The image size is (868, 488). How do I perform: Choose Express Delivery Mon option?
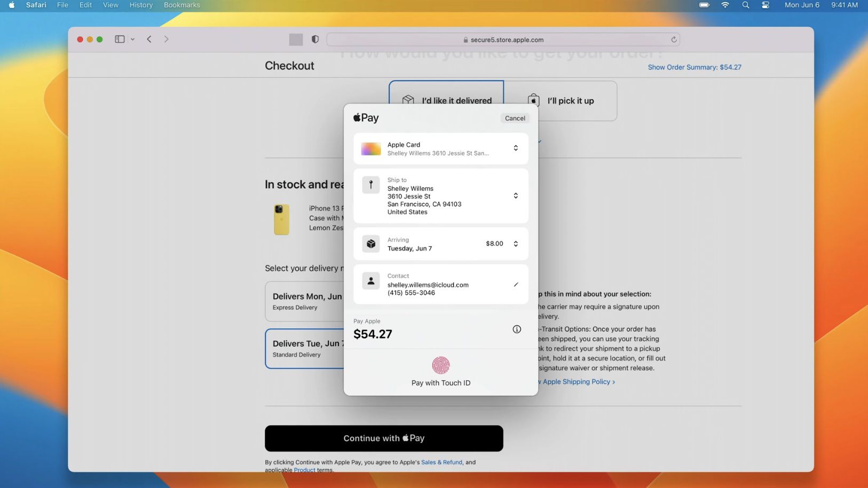point(305,302)
